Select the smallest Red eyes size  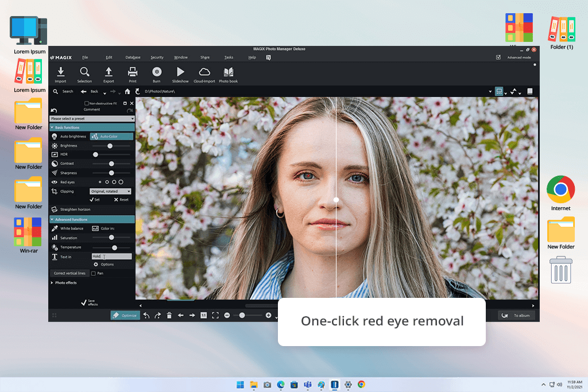tap(100, 182)
